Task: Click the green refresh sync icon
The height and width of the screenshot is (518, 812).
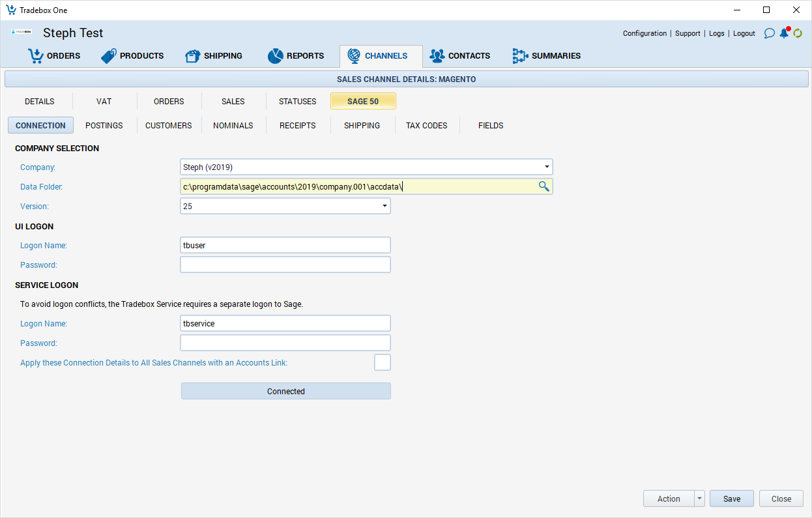Action: point(798,33)
